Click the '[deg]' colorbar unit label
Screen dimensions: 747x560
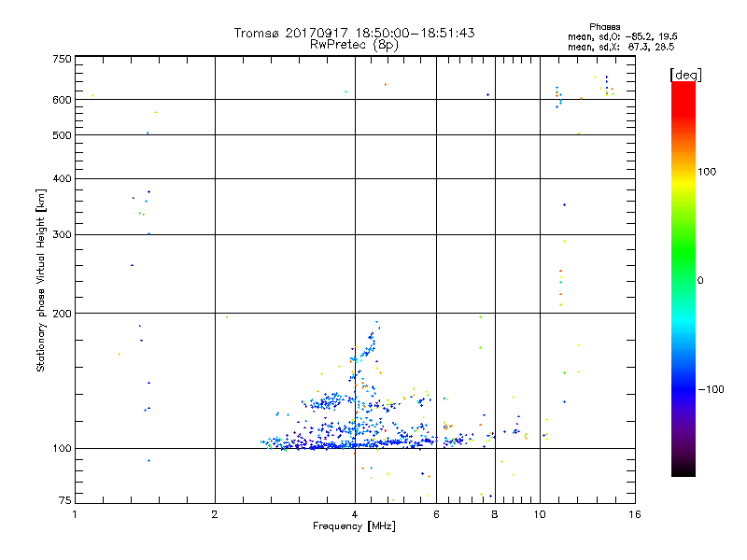[x=685, y=75]
